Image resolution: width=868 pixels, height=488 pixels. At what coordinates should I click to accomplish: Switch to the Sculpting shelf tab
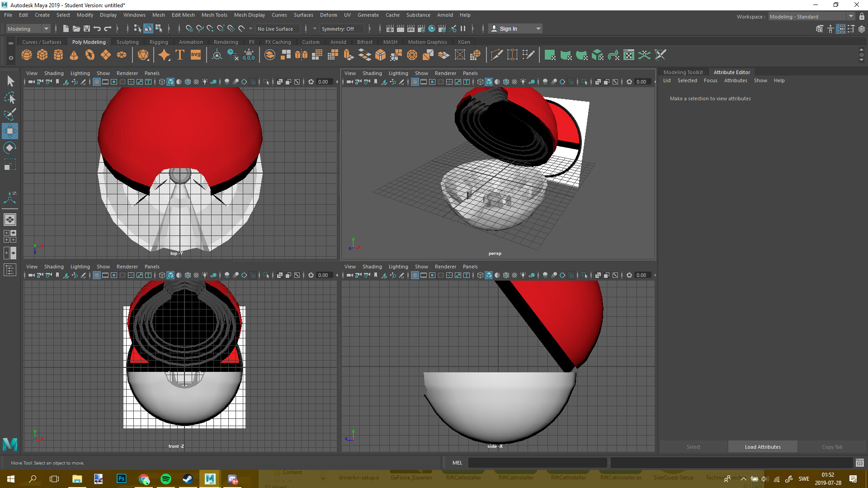[127, 42]
